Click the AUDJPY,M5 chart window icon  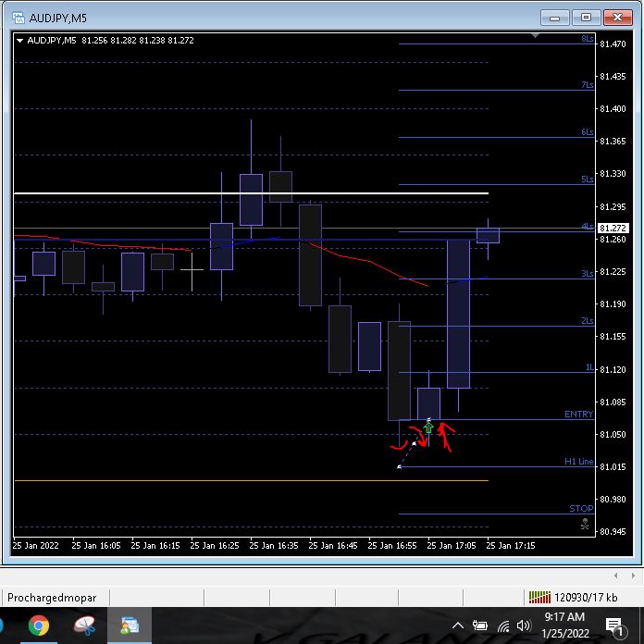pos(19,19)
